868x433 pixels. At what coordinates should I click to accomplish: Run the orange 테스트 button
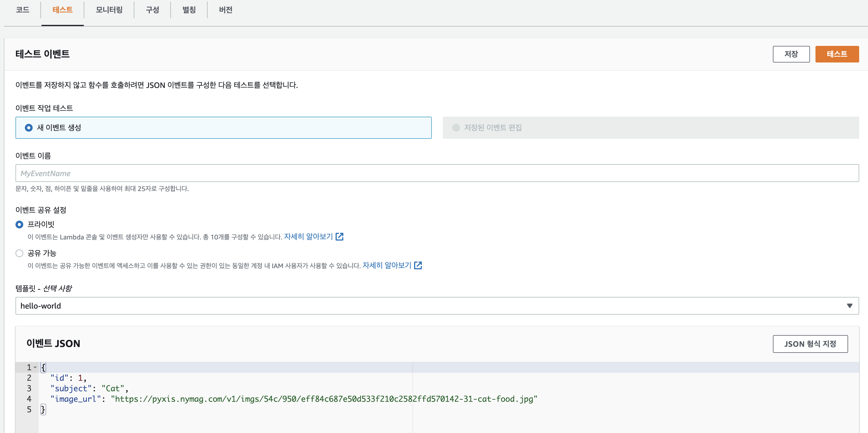coord(837,54)
